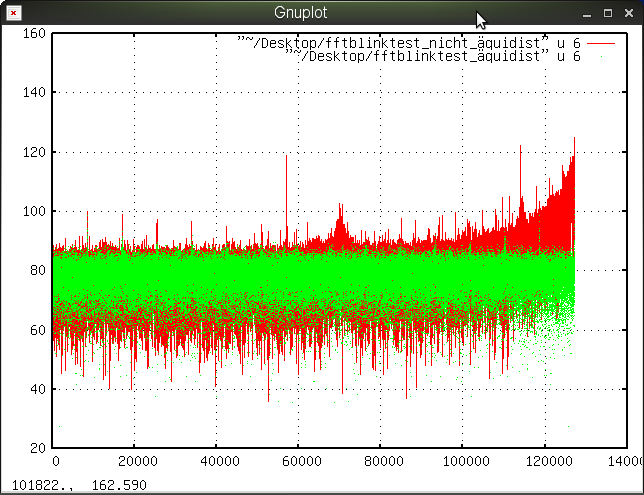Image resolution: width=644 pixels, height=495 pixels.
Task: Click the 60000 label on the x-axis
Action: (x=299, y=462)
